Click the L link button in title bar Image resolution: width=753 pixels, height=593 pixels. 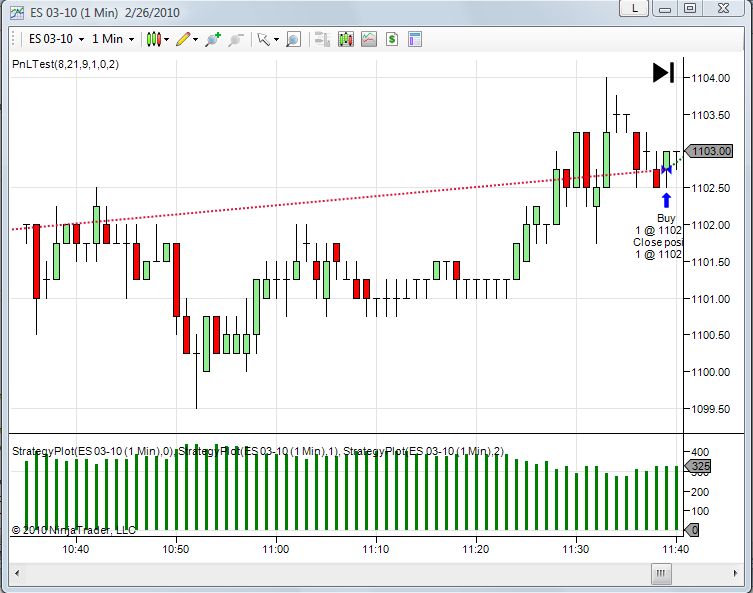[635, 8]
